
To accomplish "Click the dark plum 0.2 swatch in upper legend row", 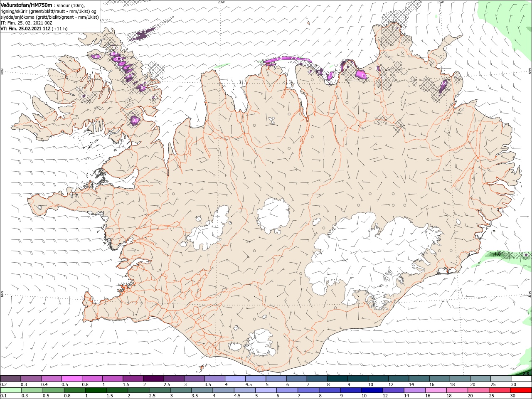I will pyautogui.click(x=11, y=379).
